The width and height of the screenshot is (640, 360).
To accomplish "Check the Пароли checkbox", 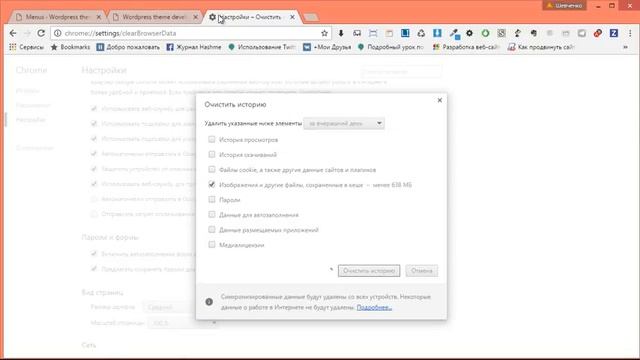I will tap(211, 200).
